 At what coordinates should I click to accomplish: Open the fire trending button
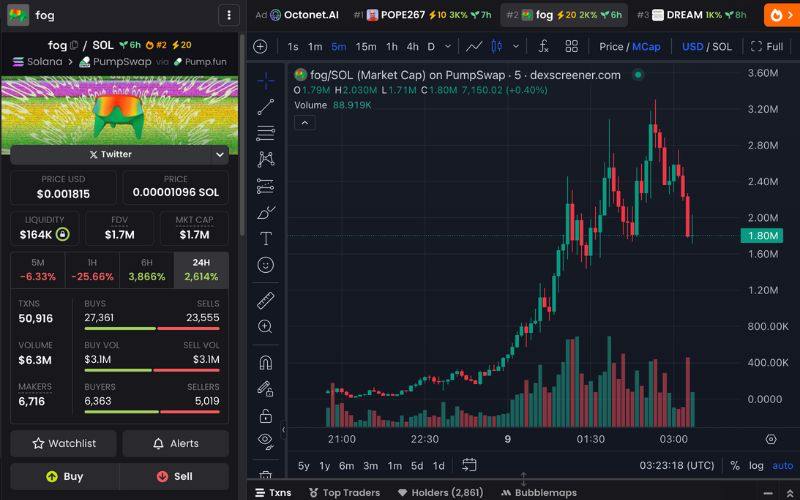click(x=782, y=15)
